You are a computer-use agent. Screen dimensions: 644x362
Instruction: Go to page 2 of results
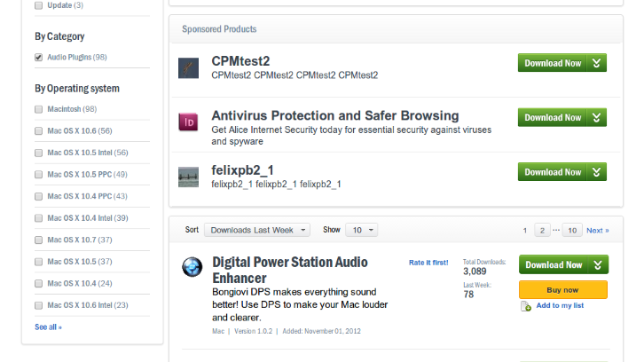[x=541, y=231]
